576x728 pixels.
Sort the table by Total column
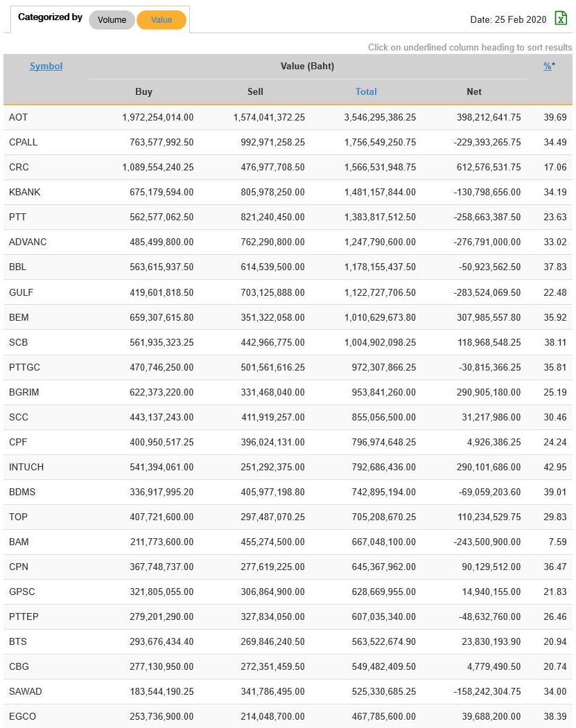tap(366, 91)
